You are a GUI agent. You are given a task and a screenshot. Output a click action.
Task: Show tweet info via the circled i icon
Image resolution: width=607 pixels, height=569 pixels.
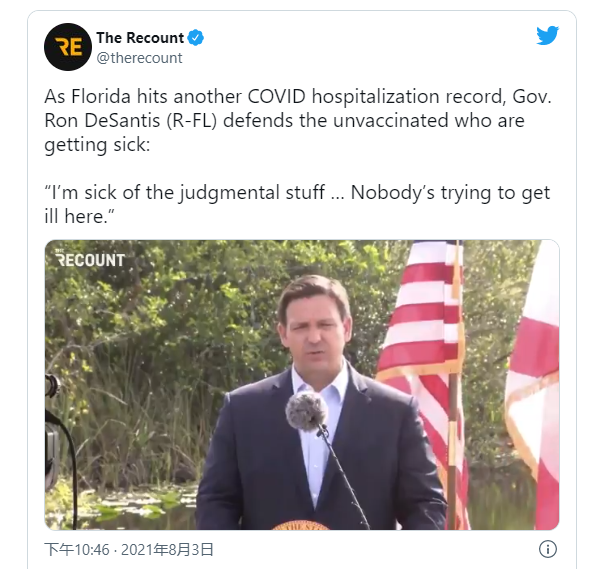tap(548, 549)
